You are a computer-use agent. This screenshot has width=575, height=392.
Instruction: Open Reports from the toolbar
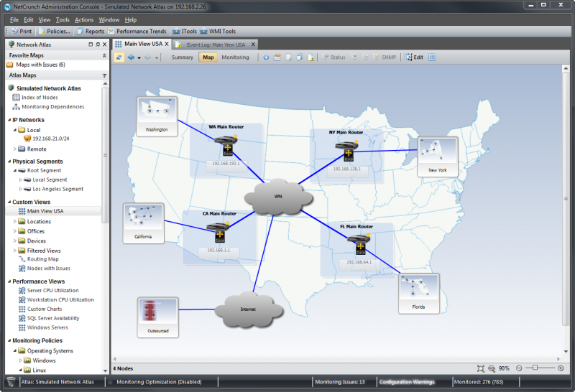[x=91, y=31]
